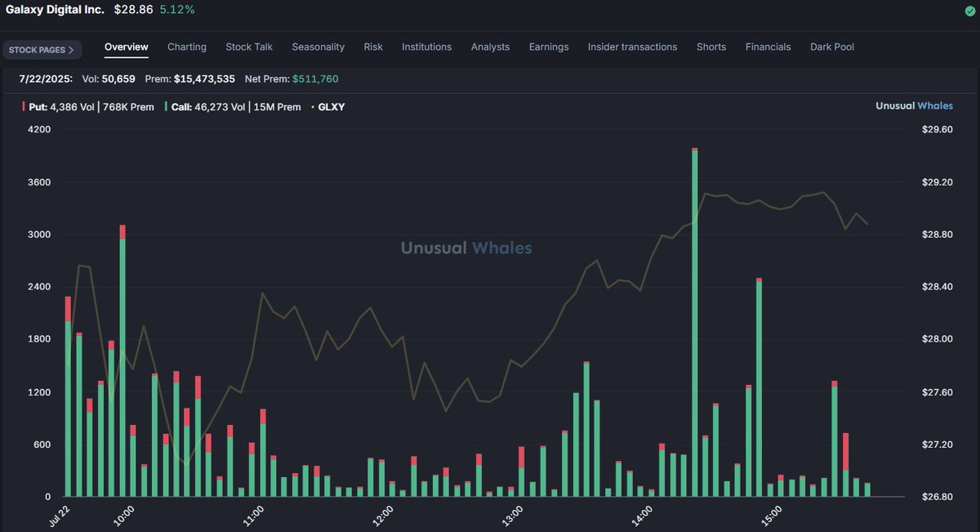Click the Net Prem $511,760 value
This screenshot has width=980, height=532.
coord(315,79)
